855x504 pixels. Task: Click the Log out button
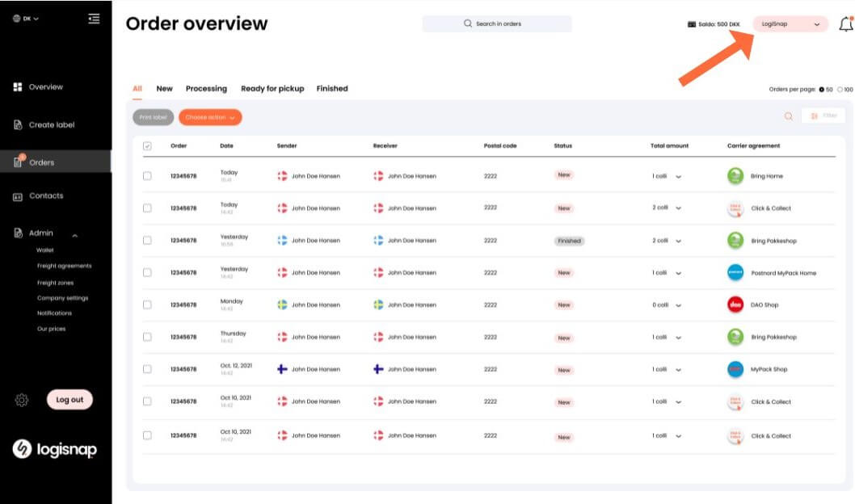point(69,399)
